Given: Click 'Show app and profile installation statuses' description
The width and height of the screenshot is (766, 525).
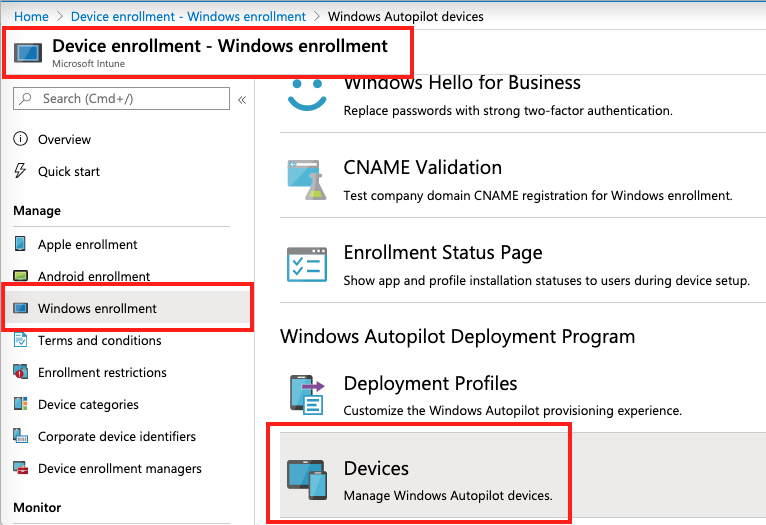Looking at the screenshot, I should pyautogui.click(x=547, y=280).
